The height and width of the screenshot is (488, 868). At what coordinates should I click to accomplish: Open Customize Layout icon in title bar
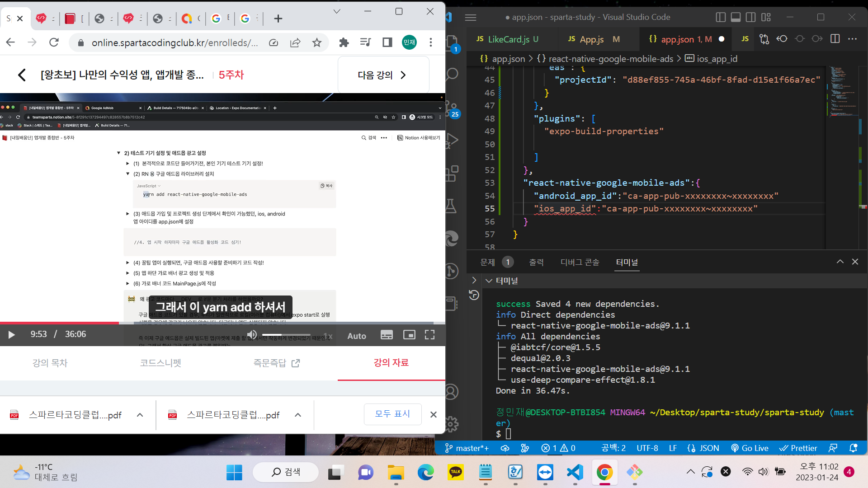(766, 17)
